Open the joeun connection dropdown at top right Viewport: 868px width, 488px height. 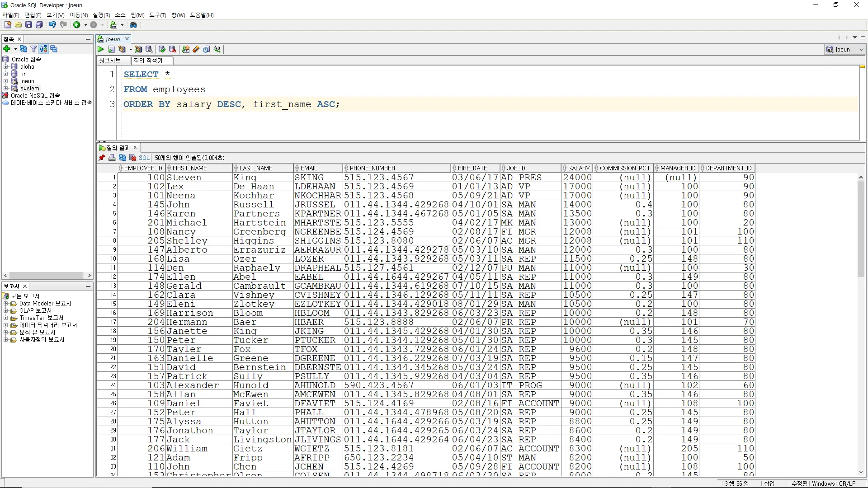pyautogui.click(x=862, y=49)
